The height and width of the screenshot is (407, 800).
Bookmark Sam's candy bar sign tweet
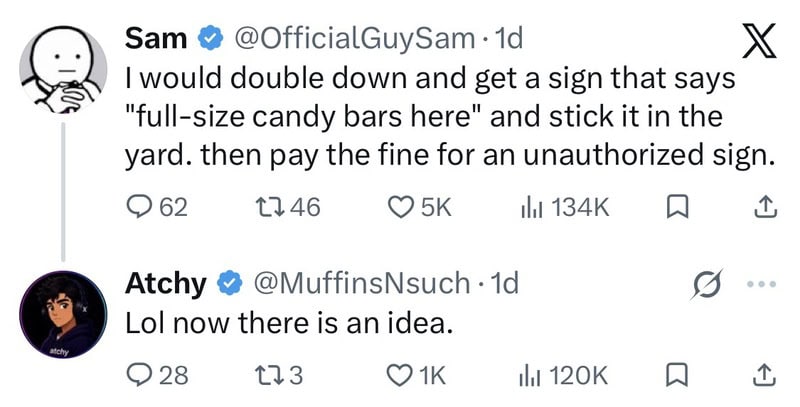[x=678, y=208]
